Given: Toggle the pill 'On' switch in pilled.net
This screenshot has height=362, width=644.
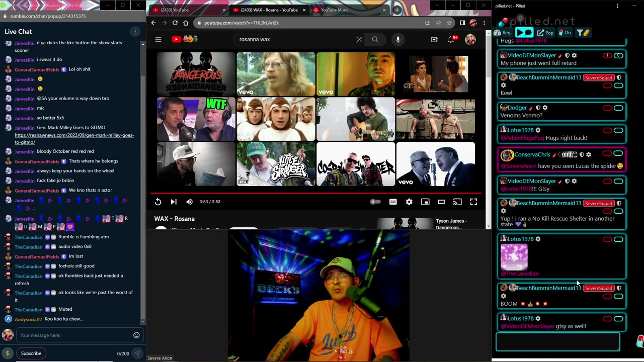Looking at the screenshot, I should (565, 33).
